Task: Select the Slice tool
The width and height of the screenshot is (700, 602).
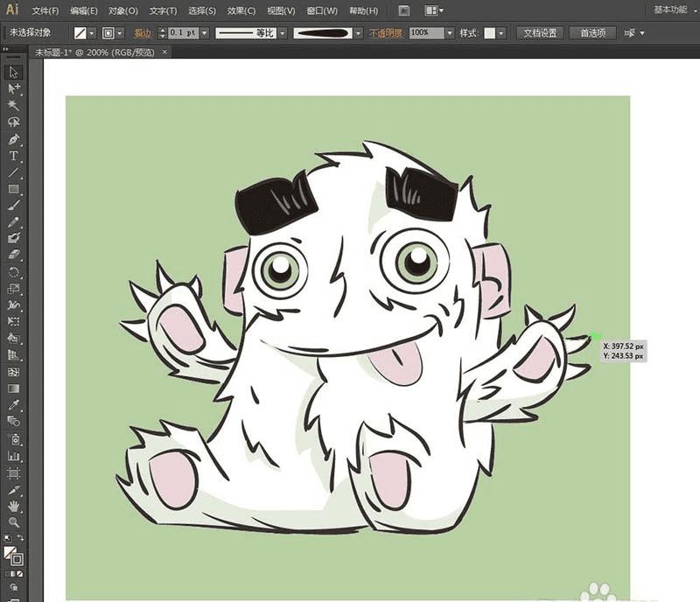Action: [x=13, y=490]
